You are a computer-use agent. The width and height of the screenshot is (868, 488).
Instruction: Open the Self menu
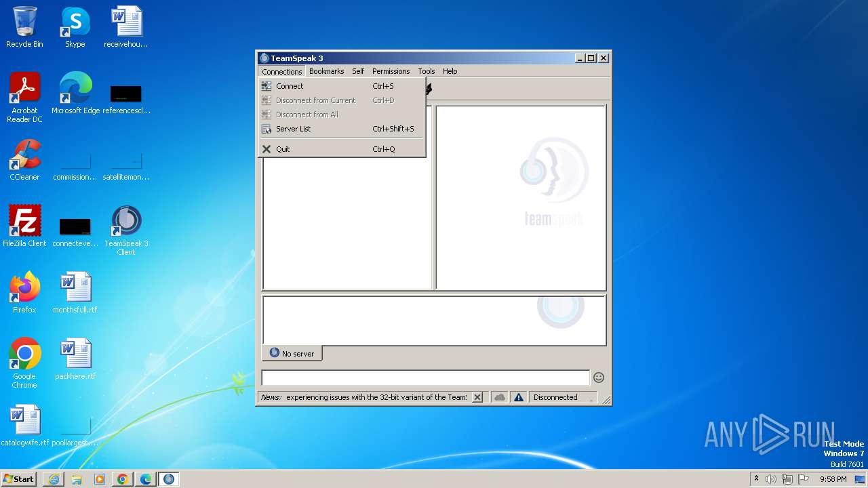[x=358, y=71]
